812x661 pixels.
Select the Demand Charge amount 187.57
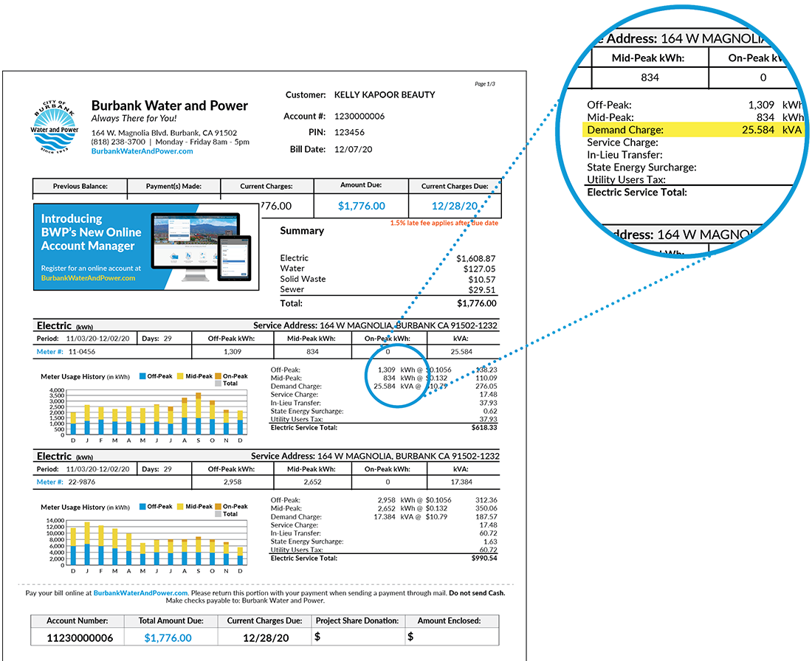[x=486, y=516]
